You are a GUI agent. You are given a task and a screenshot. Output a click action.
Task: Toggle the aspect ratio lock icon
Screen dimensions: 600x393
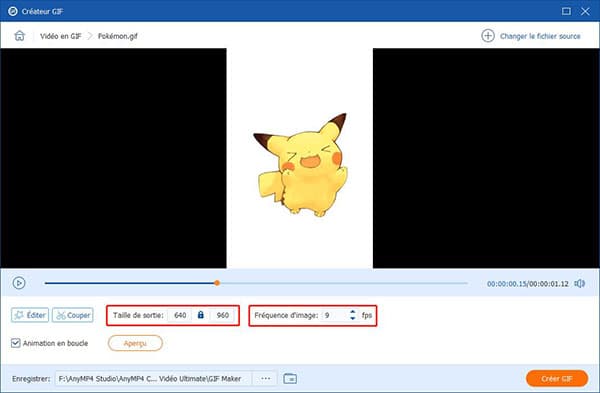coord(201,315)
